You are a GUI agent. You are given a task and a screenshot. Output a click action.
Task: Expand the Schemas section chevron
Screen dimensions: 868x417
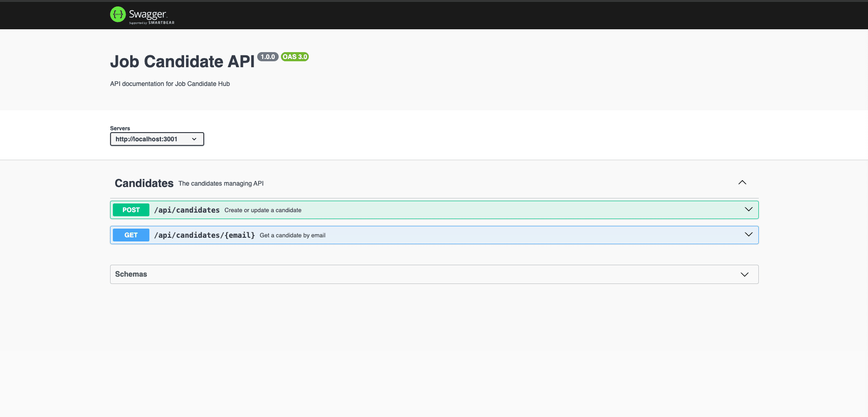(x=745, y=274)
